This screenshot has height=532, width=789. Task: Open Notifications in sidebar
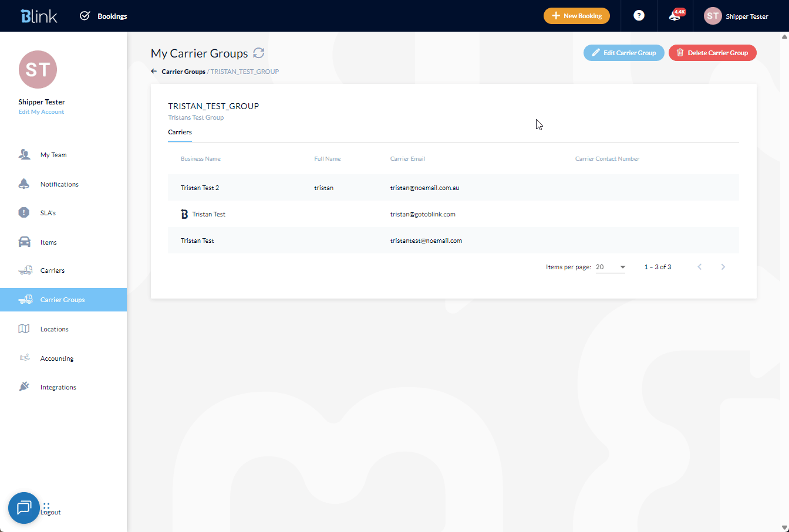[x=59, y=184]
